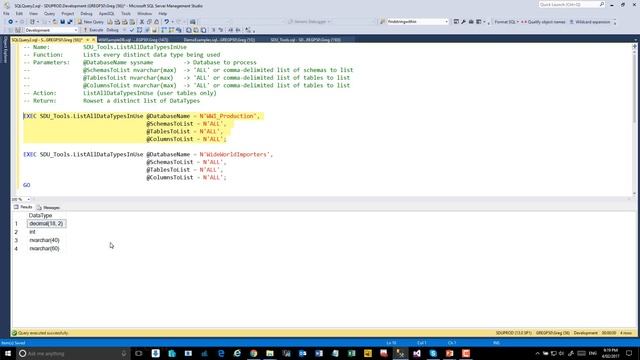
Task: Open the Debug menu
Action: coord(86,13)
